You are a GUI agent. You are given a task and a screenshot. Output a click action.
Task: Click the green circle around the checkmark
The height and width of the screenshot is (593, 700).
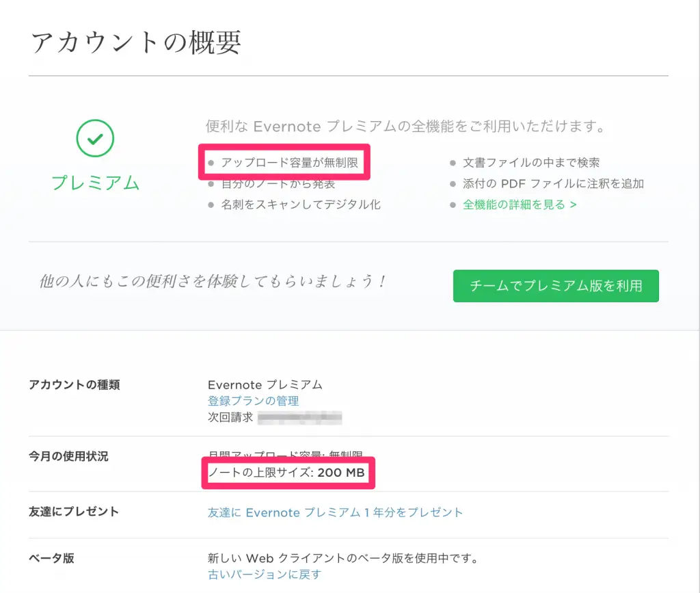[95, 137]
